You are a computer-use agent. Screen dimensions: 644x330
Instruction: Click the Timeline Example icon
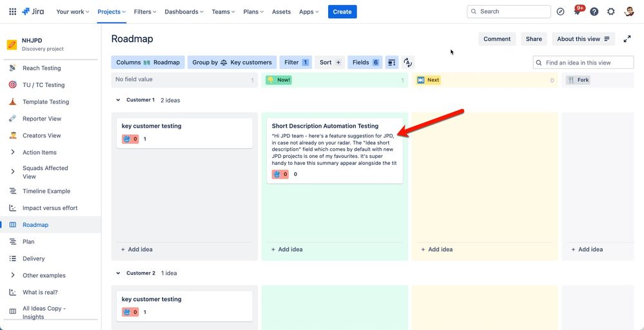(x=13, y=191)
